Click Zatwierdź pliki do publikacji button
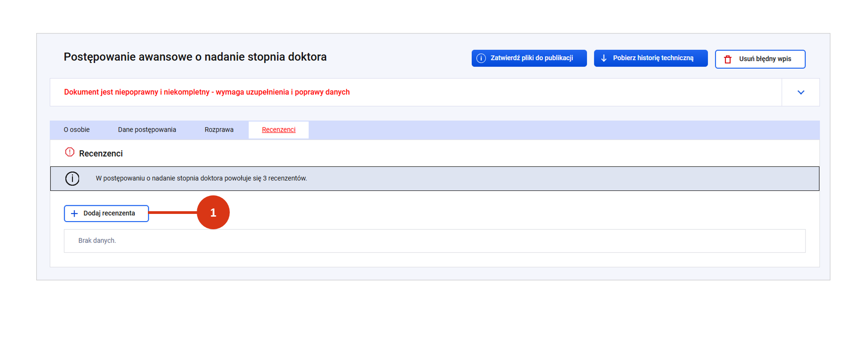The image size is (868, 341). click(x=529, y=58)
